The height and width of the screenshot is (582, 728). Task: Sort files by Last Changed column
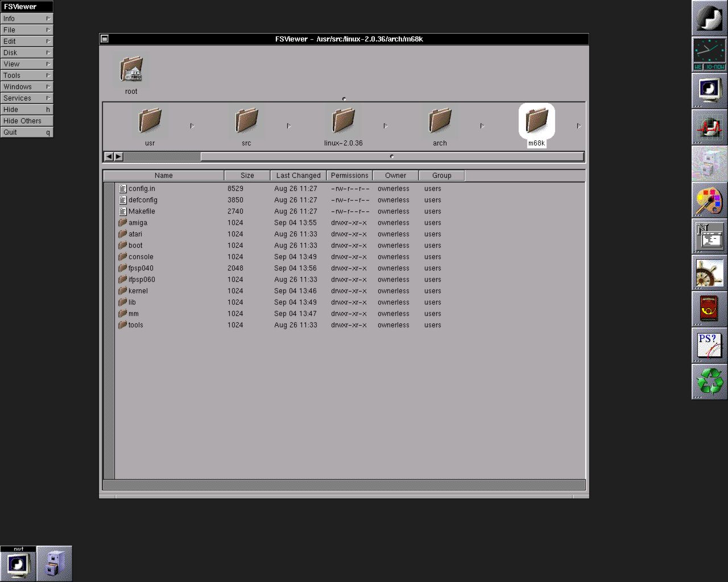(x=298, y=176)
